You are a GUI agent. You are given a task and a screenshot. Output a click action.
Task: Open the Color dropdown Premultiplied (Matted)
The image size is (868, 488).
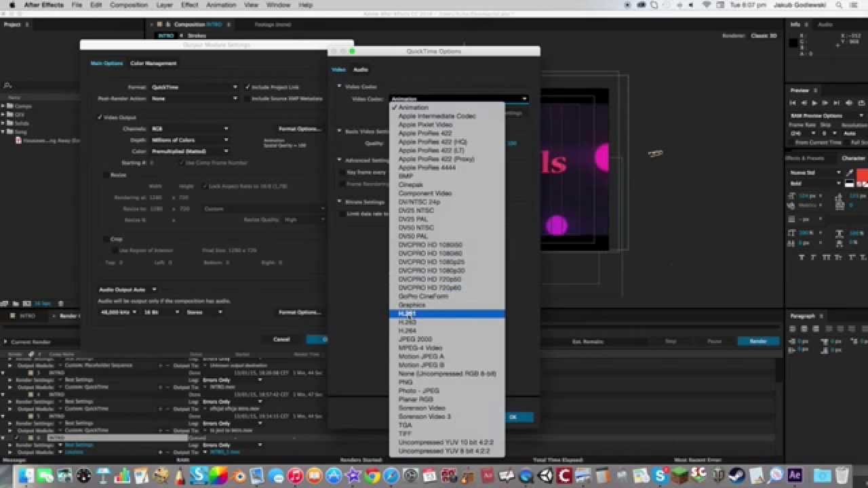(189, 151)
